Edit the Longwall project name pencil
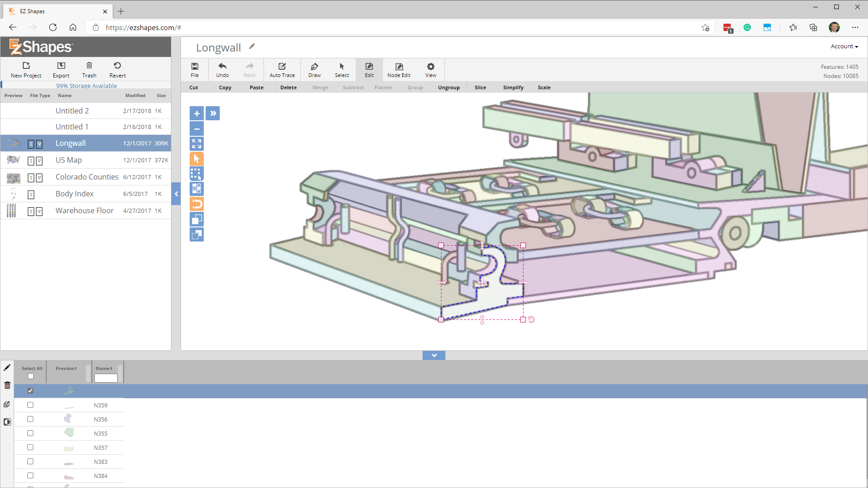Image resolution: width=868 pixels, height=488 pixels. tap(252, 46)
